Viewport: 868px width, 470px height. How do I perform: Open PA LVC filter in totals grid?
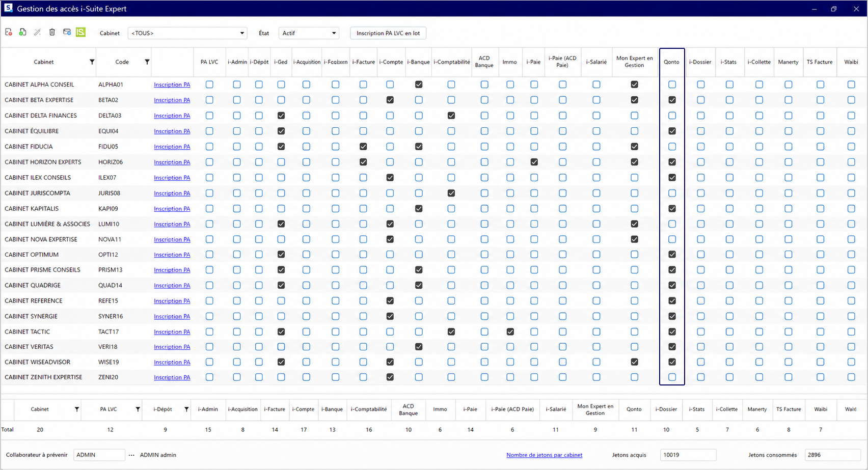(138, 409)
